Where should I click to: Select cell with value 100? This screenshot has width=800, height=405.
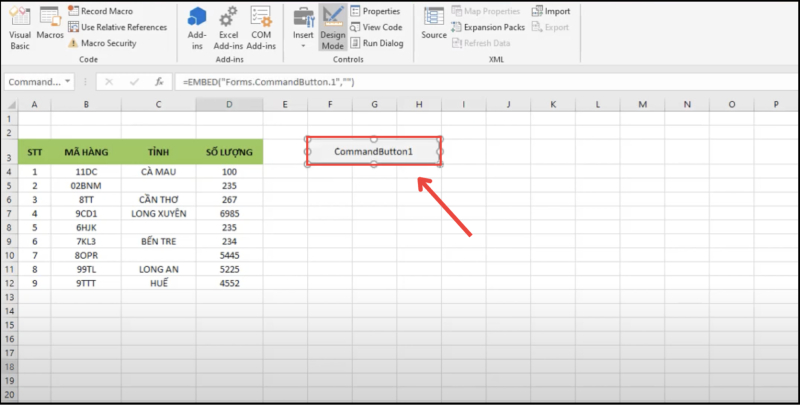(x=229, y=172)
